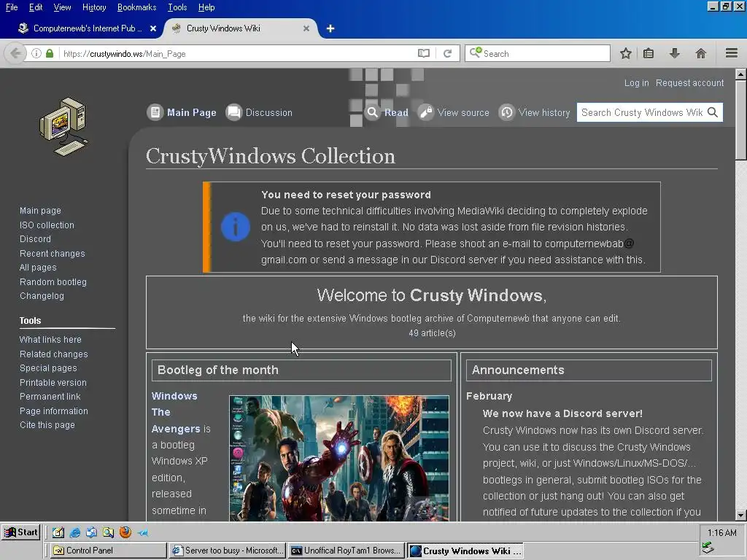
Task: Select the Read view tab
Action: [396, 113]
